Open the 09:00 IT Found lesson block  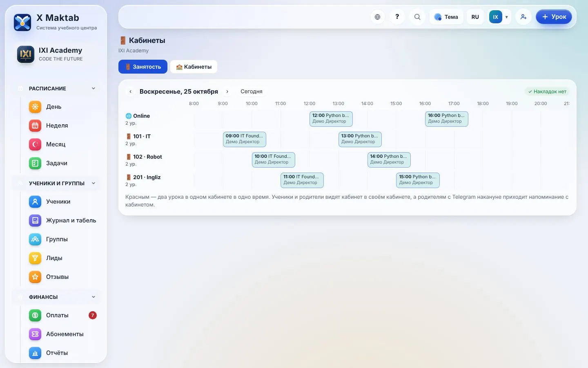coord(245,139)
